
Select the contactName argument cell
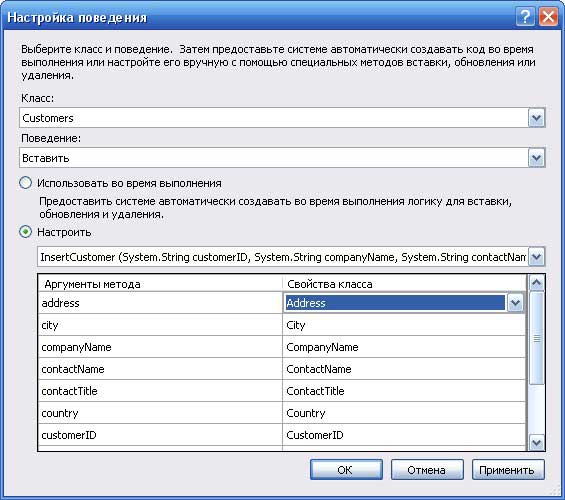tap(160, 369)
